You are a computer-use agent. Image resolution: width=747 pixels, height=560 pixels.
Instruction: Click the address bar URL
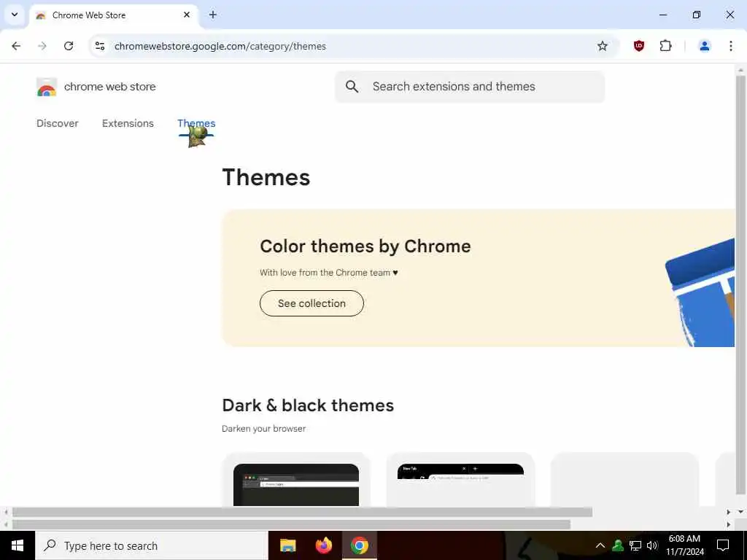[x=220, y=46]
